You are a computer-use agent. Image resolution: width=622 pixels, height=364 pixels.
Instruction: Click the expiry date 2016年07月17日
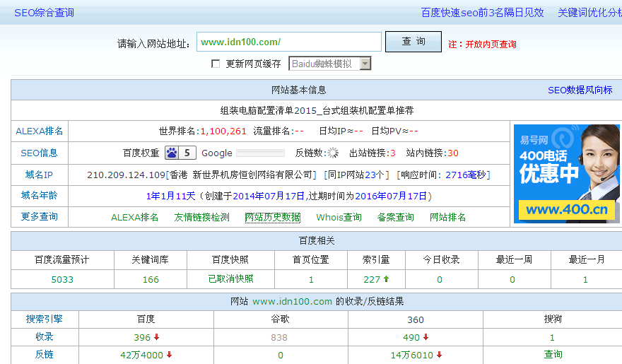click(x=391, y=196)
